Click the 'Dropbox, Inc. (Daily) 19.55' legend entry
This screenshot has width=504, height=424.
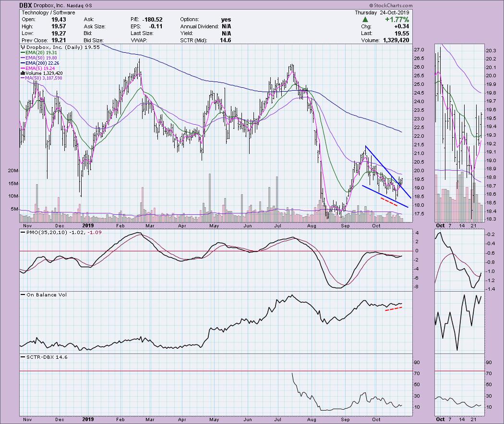pos(60,47)
